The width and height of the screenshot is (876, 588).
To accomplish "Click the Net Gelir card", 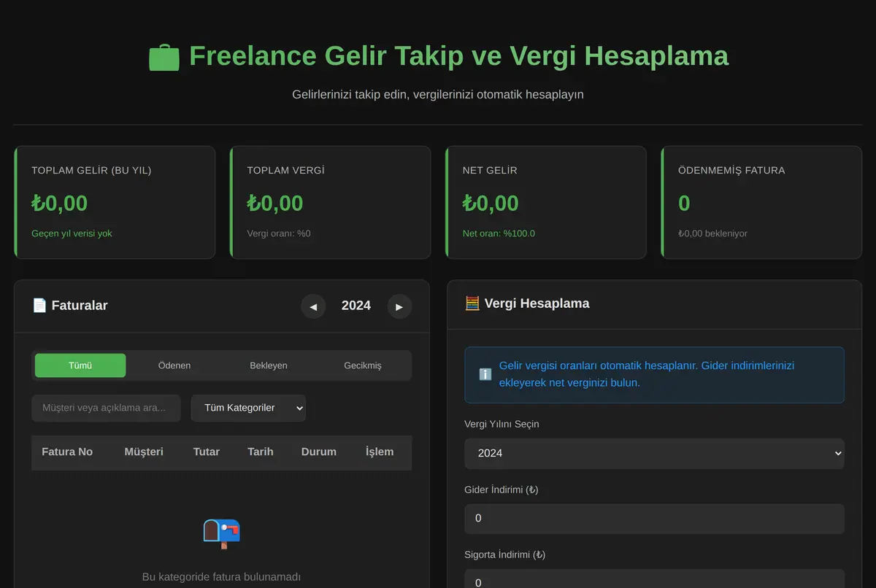I will pos(546,203).
